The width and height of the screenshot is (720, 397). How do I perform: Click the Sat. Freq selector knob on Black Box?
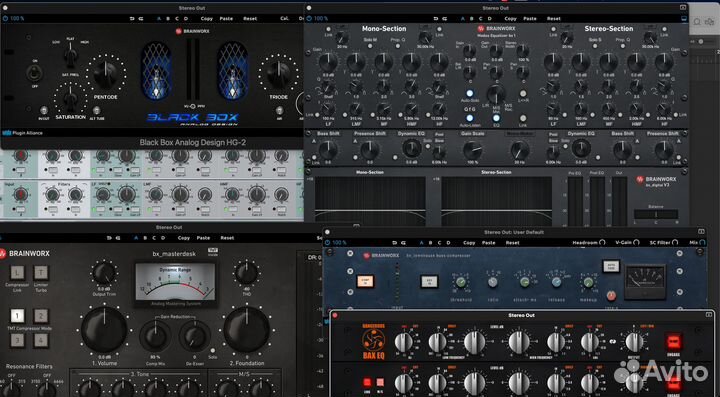point(71,56)
